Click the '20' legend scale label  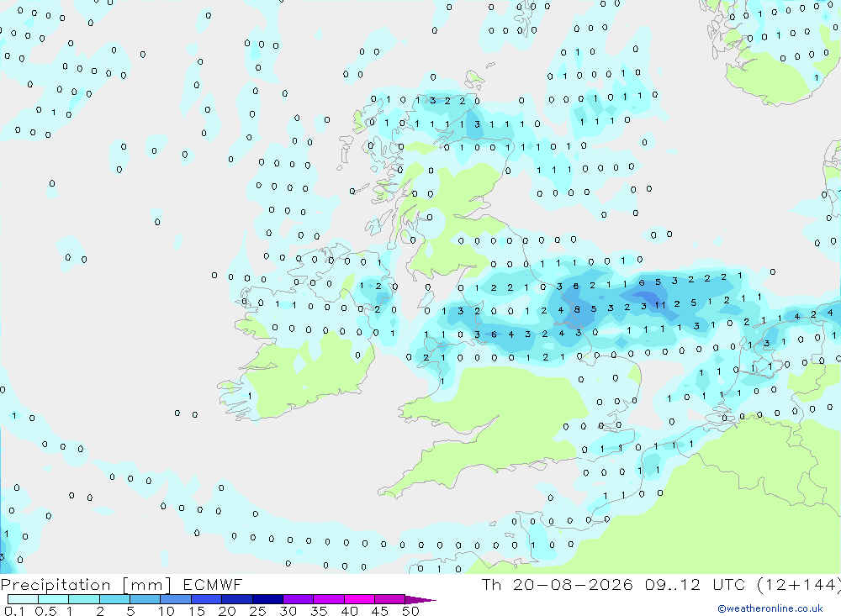pos(227,611)
